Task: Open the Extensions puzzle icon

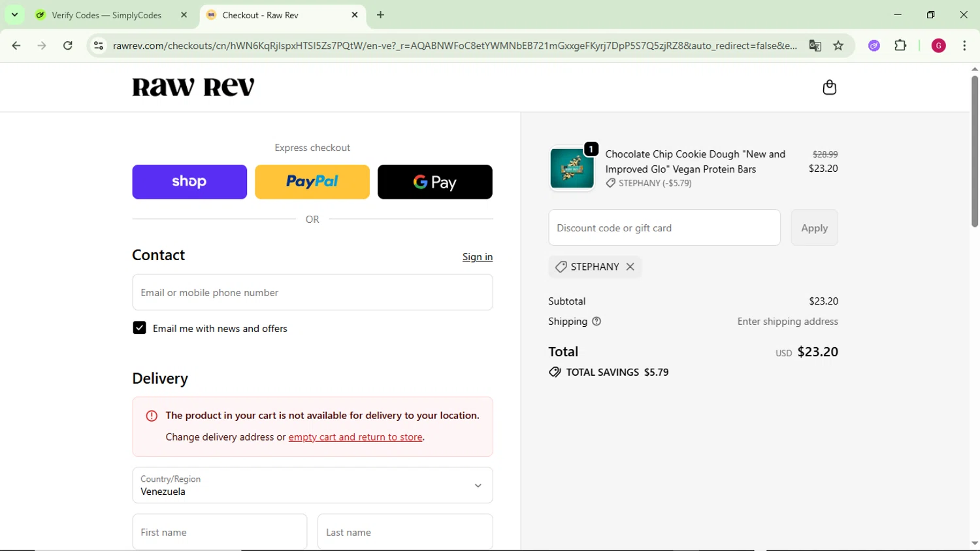Action: tap(900, 46)
